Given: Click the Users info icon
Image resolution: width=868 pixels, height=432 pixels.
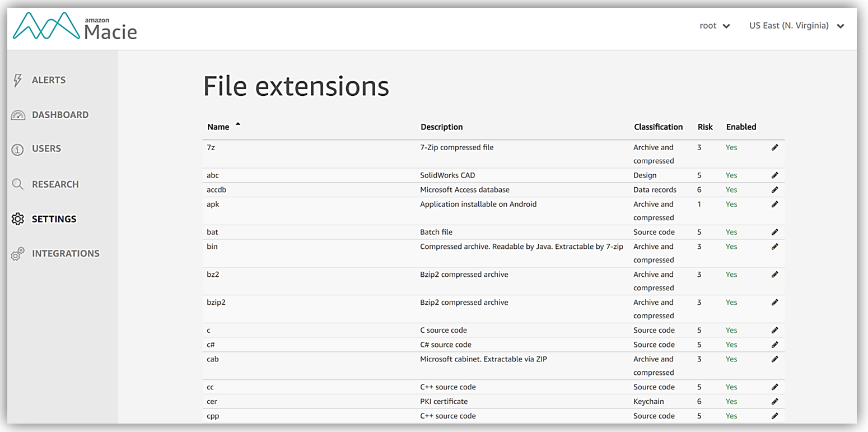Looking at the screenshot, I should click(x=18, y=149).
